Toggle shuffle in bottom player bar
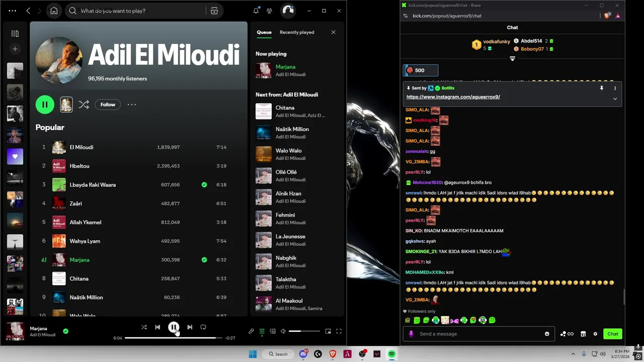Image resolution: width=644 pixels, height=362 pixels. 144,327
